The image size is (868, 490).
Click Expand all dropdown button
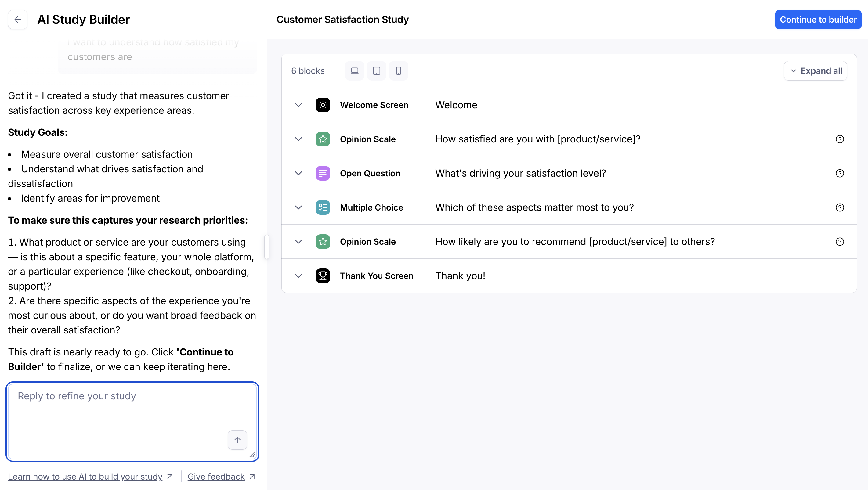(x=815, y=71)
